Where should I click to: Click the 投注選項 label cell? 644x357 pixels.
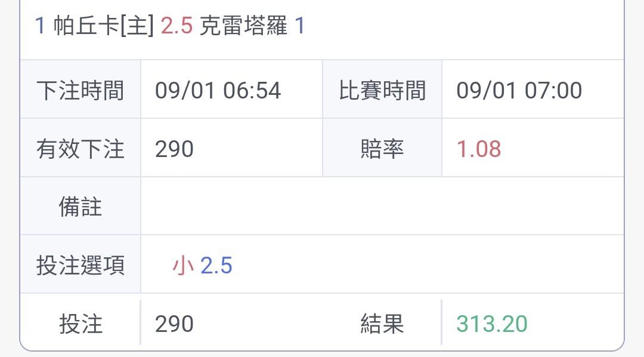(x=80, y=265)
